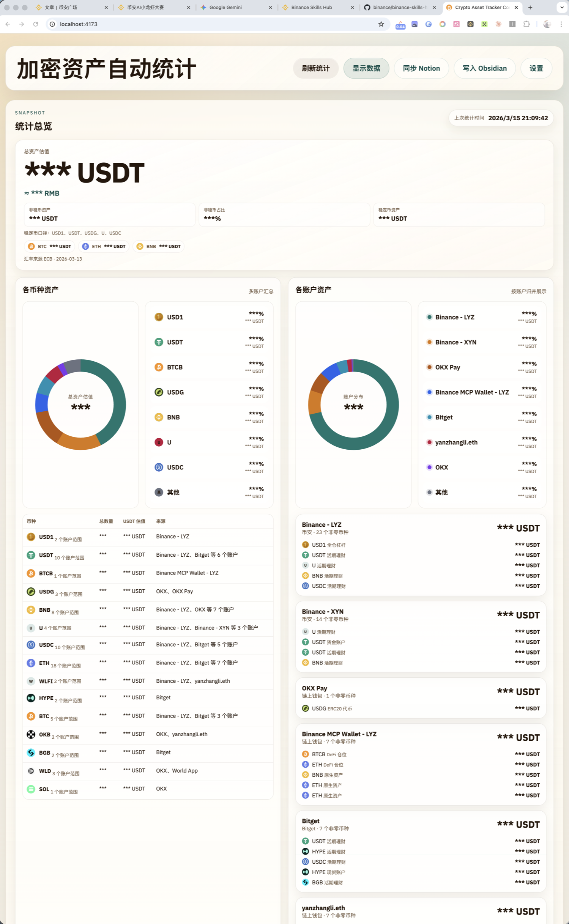Open the tab search dropdown chevron
This screenshot has width=569, height=924.
562,7
